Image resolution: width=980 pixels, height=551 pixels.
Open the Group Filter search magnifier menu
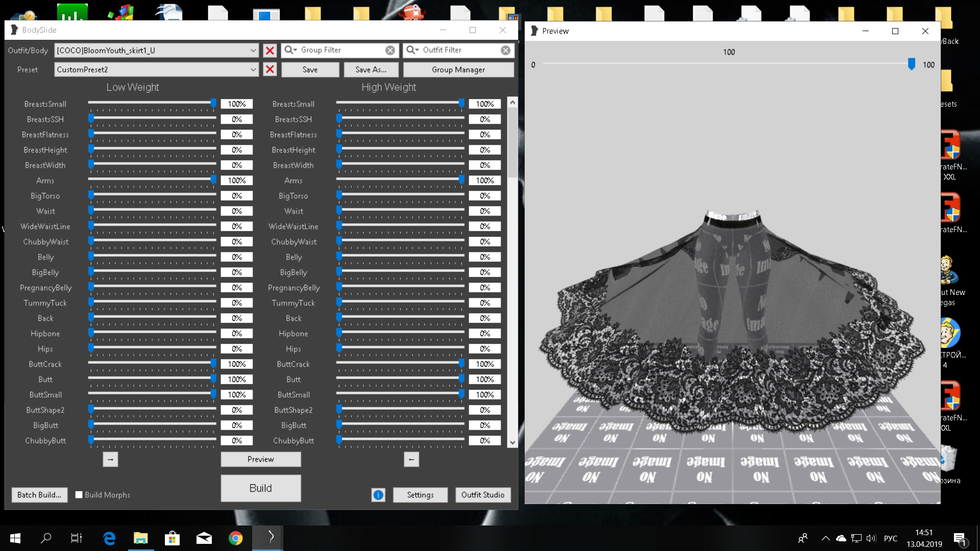(290, 50)
